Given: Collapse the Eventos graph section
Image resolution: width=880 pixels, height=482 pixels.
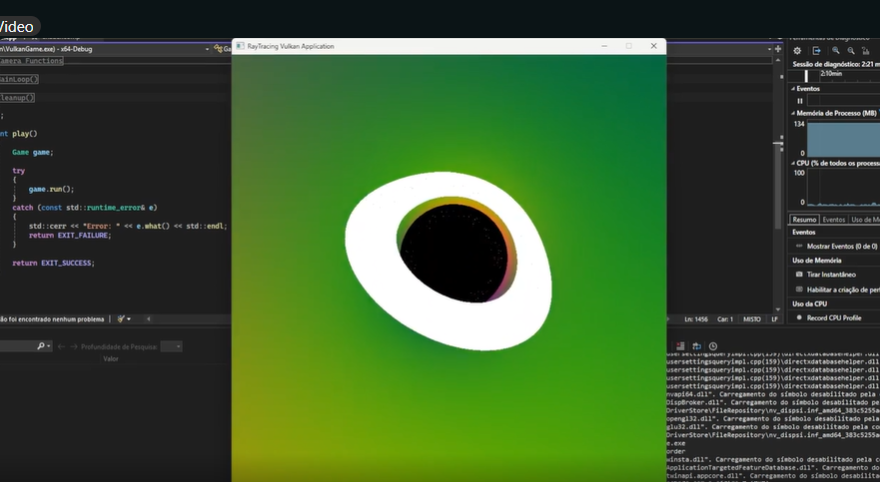Looking at the screenshot, I should click(793, 89).
